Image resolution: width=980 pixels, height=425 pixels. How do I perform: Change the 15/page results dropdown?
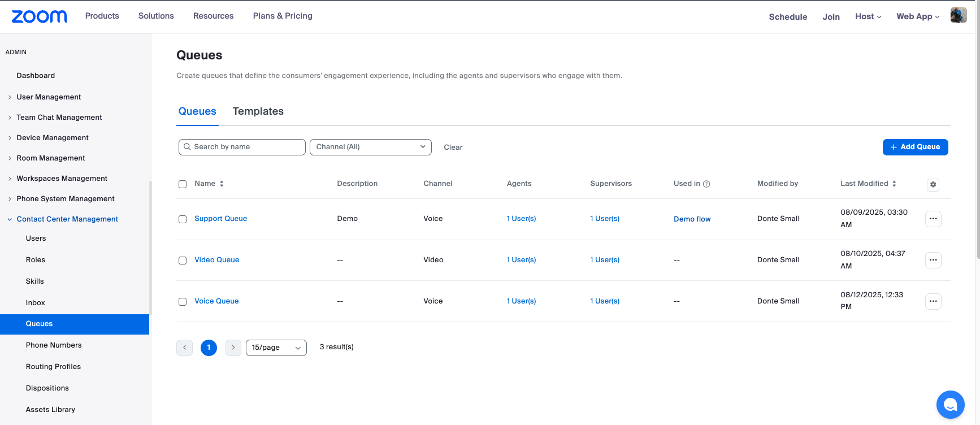276,348
